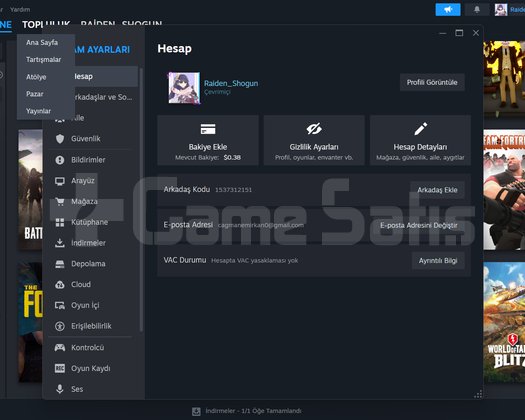
Task: Open the Yardım menu
Action: point(20,9)
